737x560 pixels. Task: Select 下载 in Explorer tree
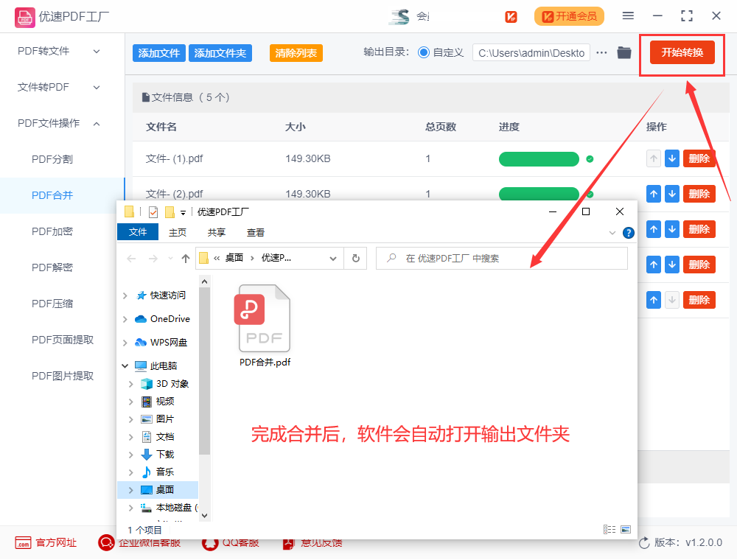coord(164,455)
